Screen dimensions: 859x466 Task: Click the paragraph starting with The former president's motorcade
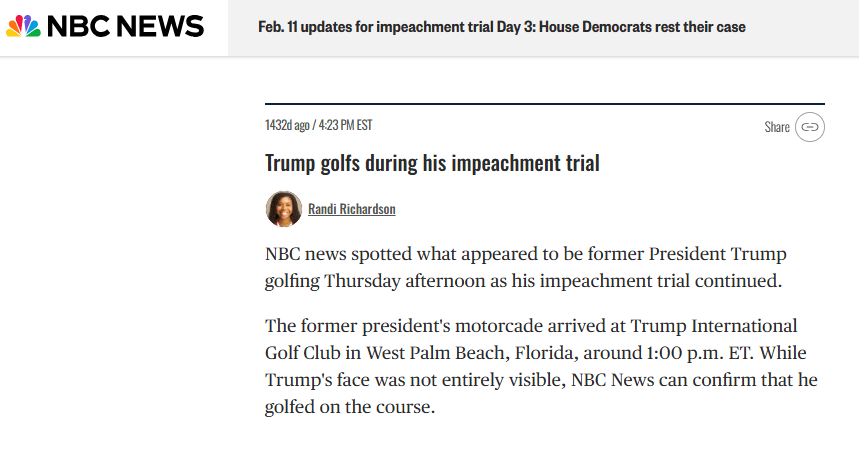click(540, 366)
